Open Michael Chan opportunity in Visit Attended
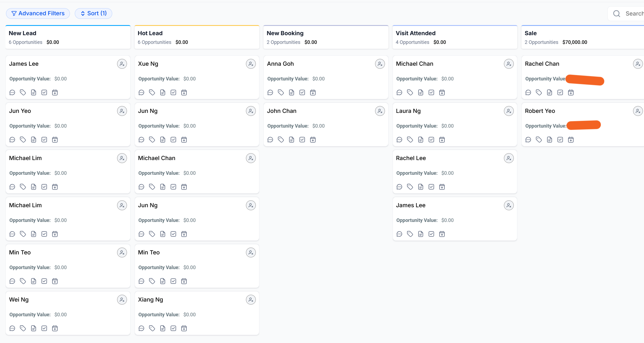 click(x=414, y=64)
